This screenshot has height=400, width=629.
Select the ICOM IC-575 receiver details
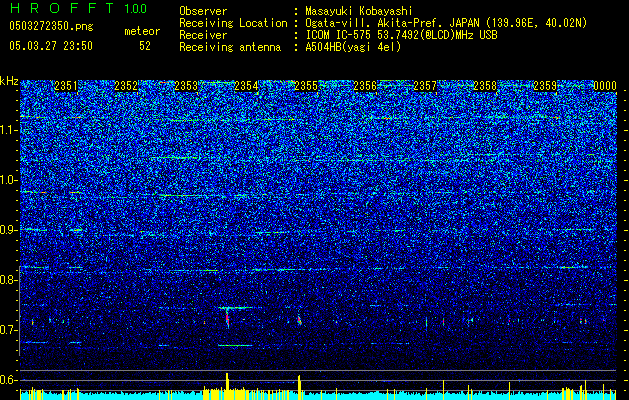click(401, 35)
